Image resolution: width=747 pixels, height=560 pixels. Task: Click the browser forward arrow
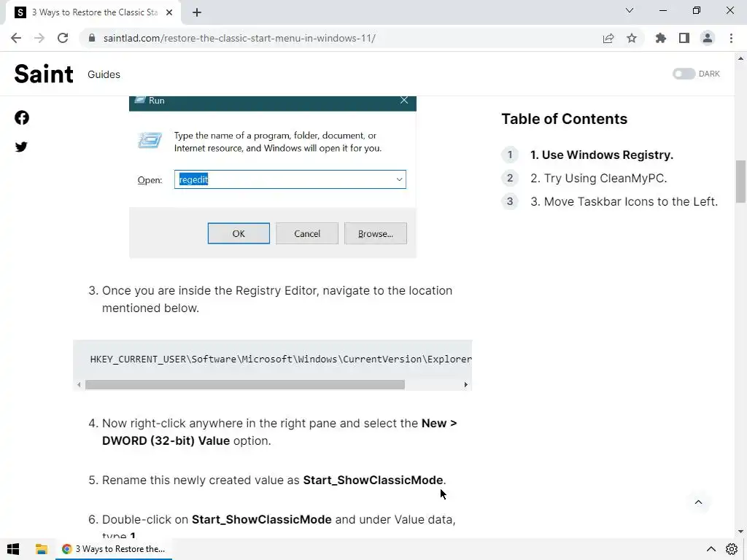[x=39, y=38]
